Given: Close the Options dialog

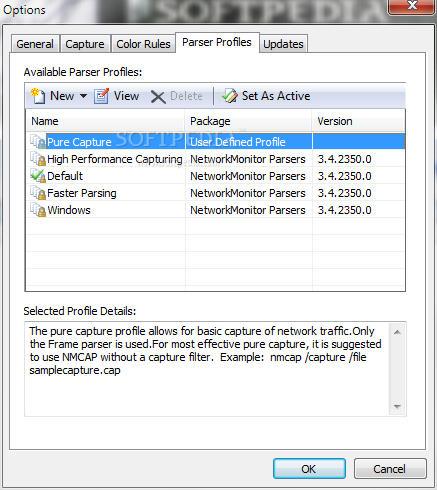Looking at the screenshot, I should pos(413,6).
